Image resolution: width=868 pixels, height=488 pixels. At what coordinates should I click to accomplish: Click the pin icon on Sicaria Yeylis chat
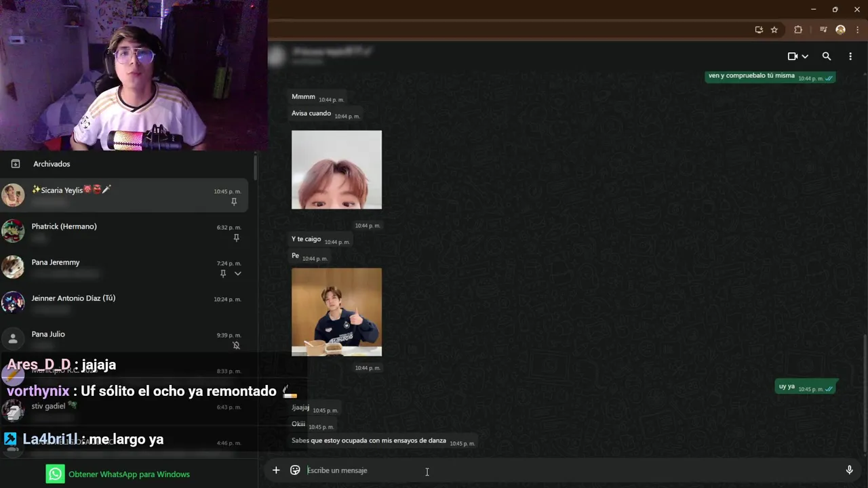pyautogui.click(x=234, y=202)
